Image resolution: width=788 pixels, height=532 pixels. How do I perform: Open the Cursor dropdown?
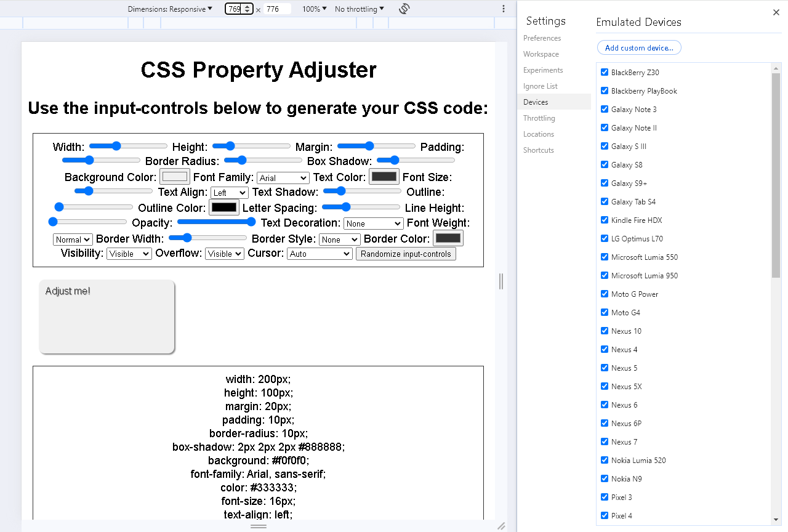[320, 253]
